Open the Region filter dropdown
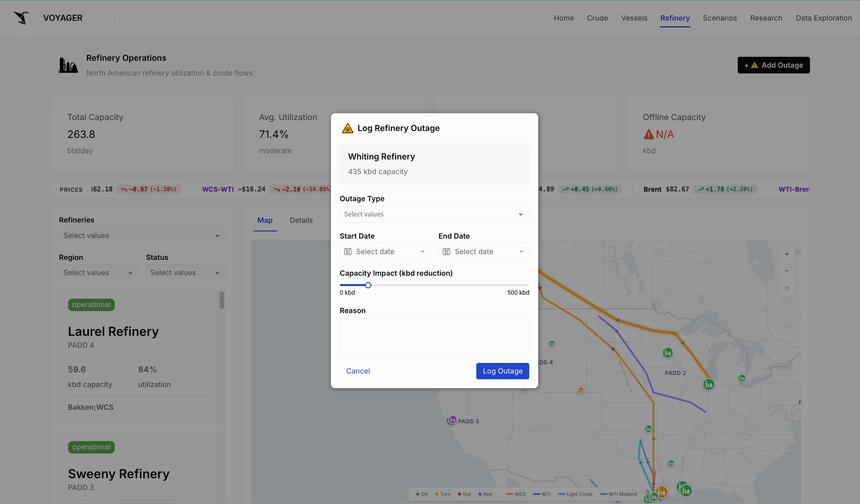The width and height of the screenshot is (860, 504). (x=99, y=273)
